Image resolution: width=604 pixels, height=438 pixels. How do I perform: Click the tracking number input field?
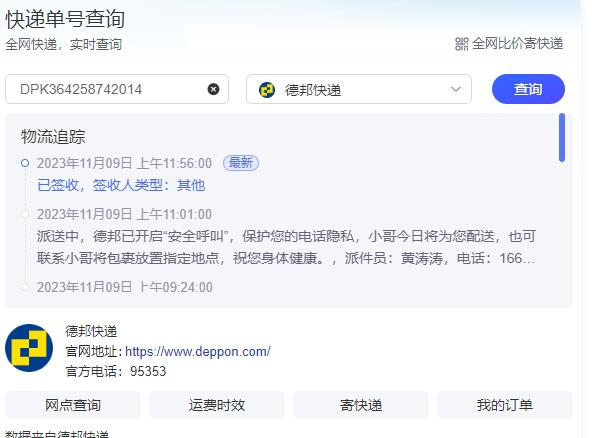(x=117, y=89)
